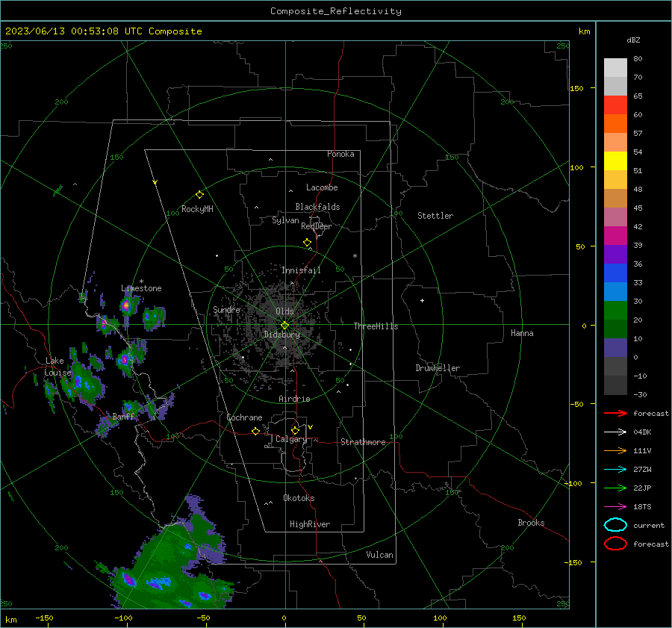672x628 pixels.
Task: Click the yellow radar-center diamond near Olds
Action: click(285, 325)
